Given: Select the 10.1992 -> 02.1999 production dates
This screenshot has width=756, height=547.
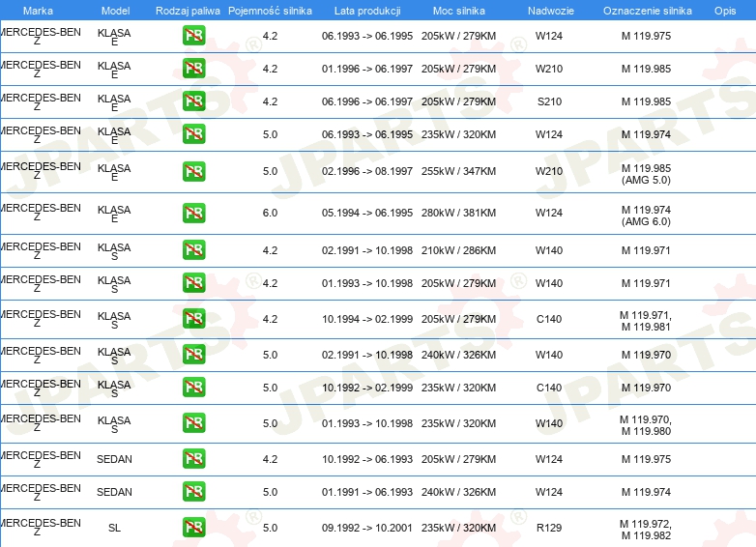Looking at the screenshot, I should [x=367, y=388].
